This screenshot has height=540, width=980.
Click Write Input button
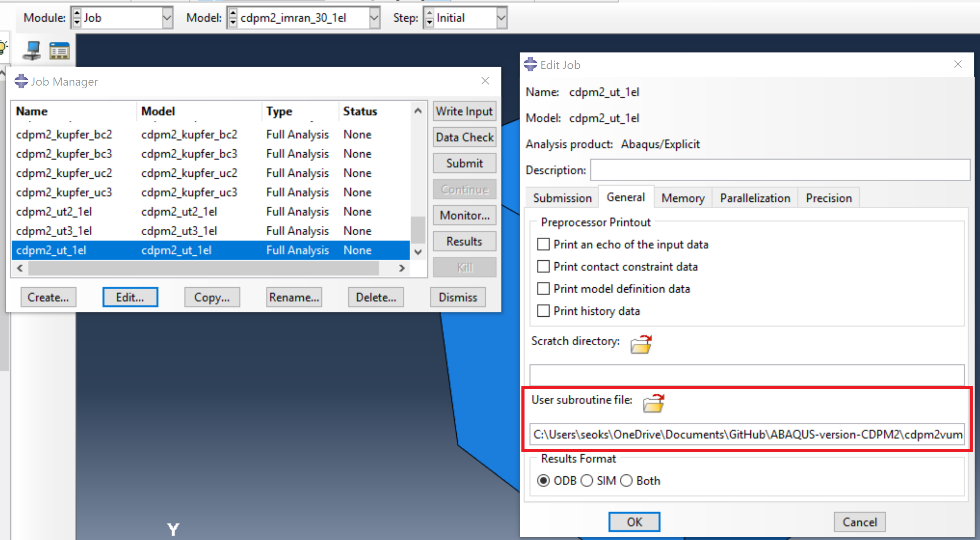pos(464,111)
